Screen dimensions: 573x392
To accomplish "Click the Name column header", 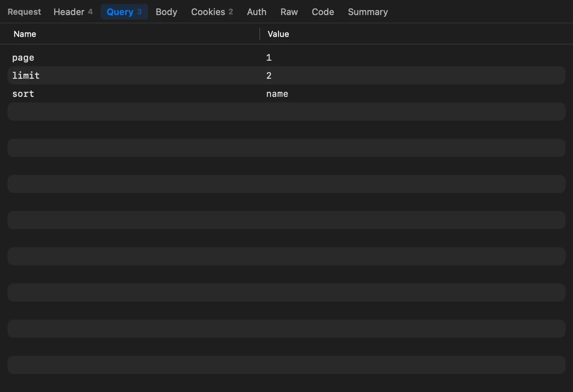I will (25, 34).
